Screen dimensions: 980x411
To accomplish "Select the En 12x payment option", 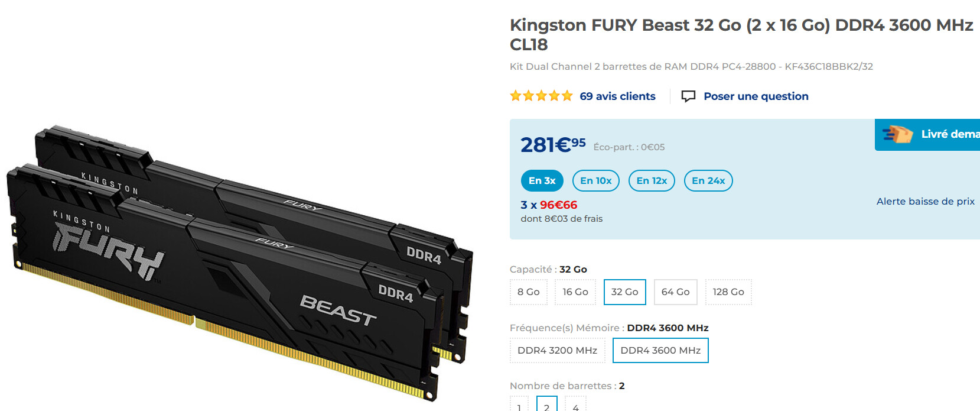I will coord(652,181).
